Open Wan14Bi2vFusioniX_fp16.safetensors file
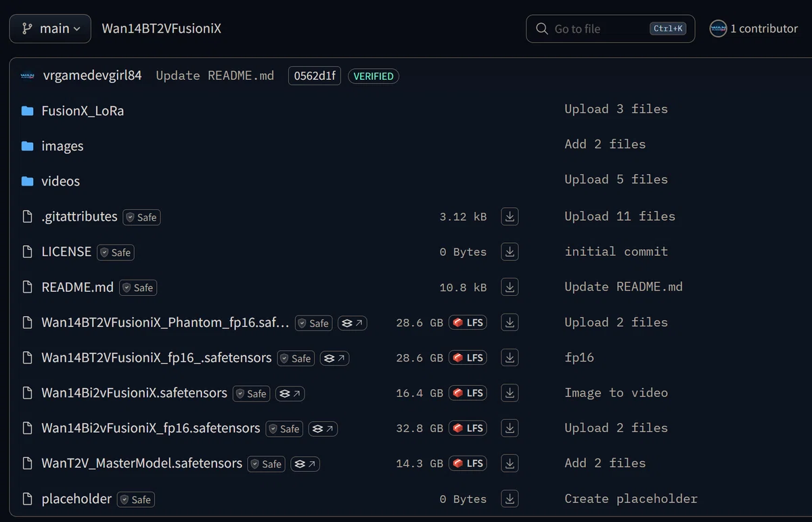The height and width of the screenshot is (522, 812). (151, 428)
